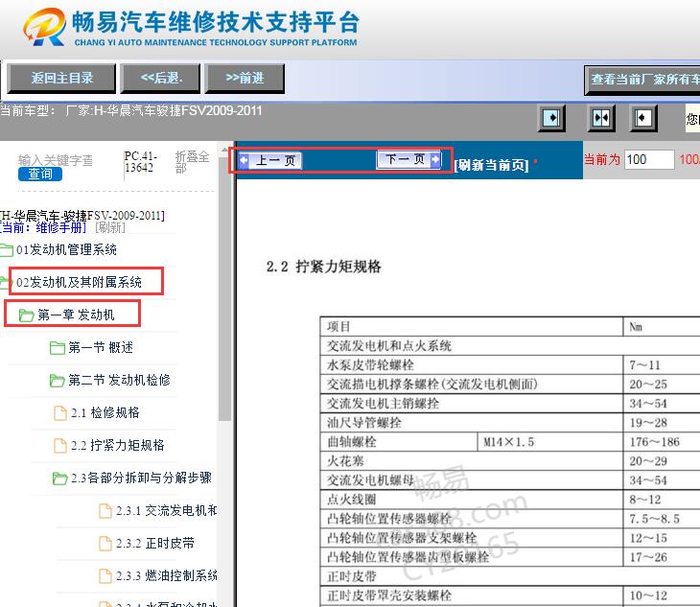Click the 查询 search button

(40, 175)
